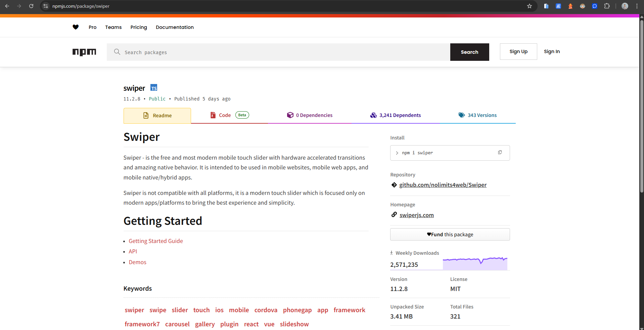Screen dimensions: 644x330
Task: Click the git repository diamond icon
Action: pos(394,185)
